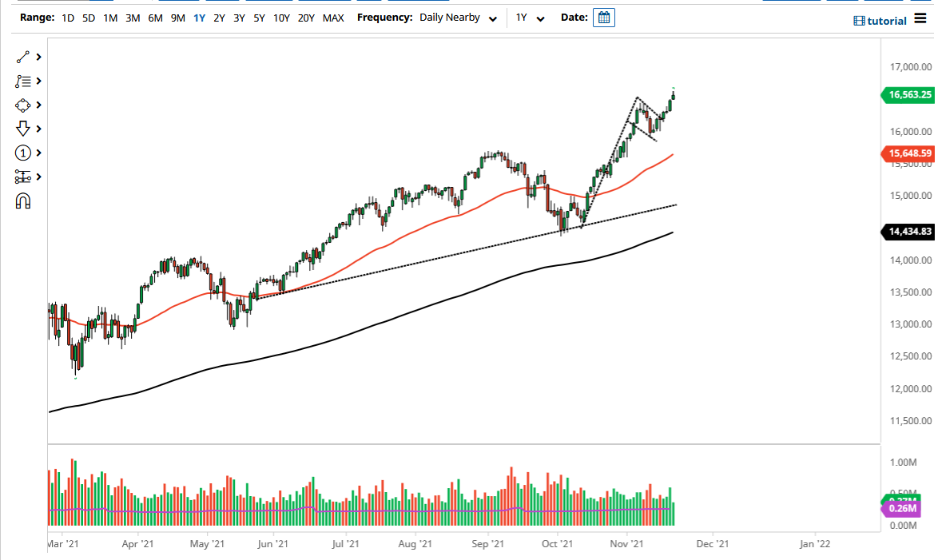Select the 5D range tab
This screenshot has width=946, height=560.
88,17
